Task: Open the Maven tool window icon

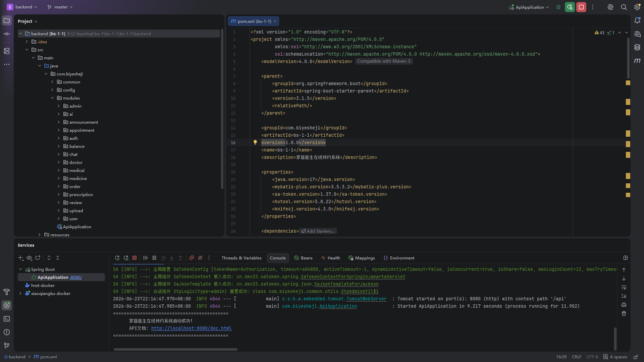Action: tap(637, 61)
